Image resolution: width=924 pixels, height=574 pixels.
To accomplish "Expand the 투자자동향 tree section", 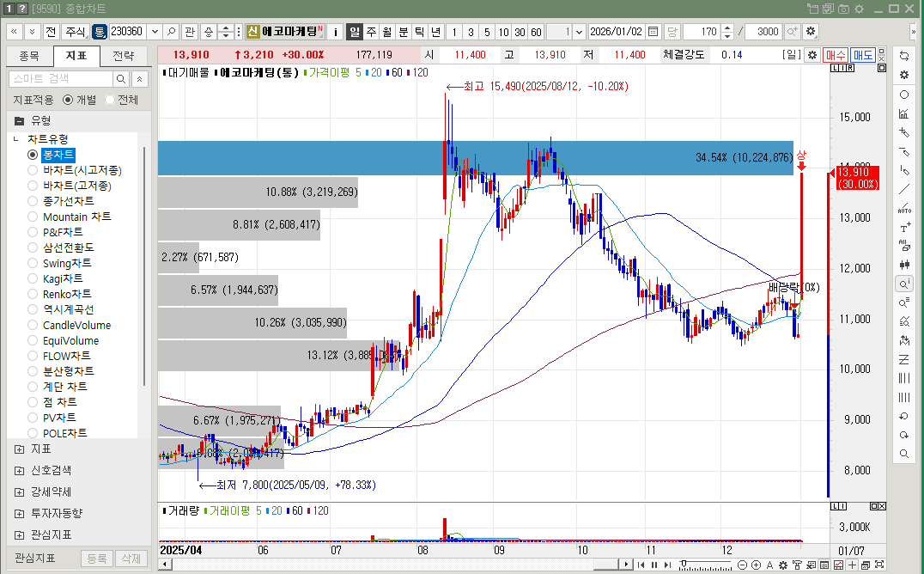I will (x=20, y=513).
